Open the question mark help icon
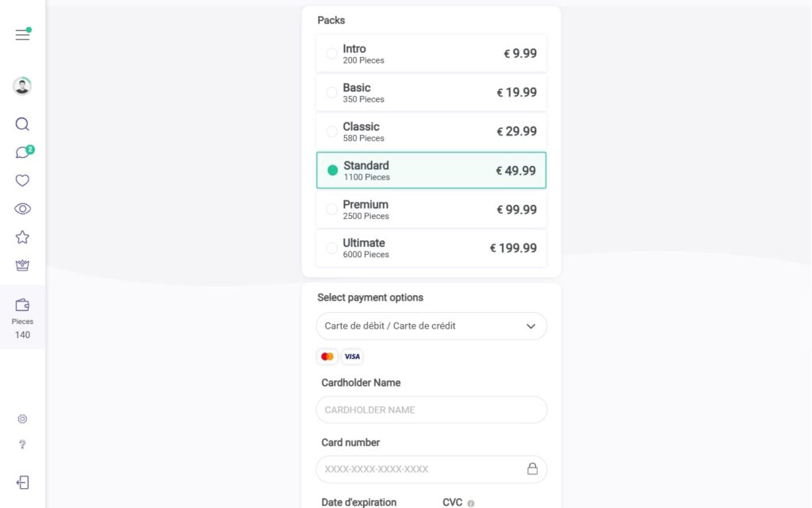Image resolution: width=812 pixels, height=508 pixels. [x=22, y=444]
